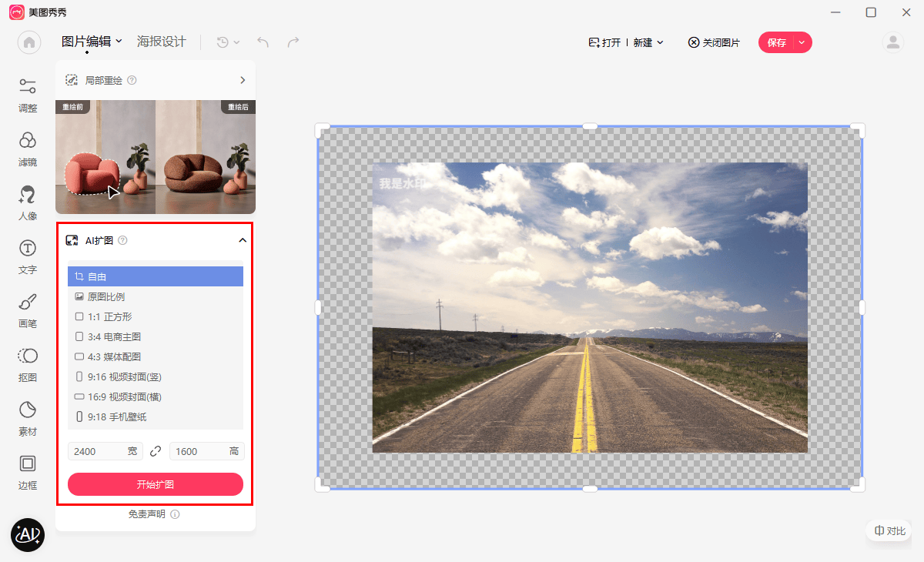
Task: Open the 素材 (Materials) panel
Action: pyautogui.click(x=28, y=417)
